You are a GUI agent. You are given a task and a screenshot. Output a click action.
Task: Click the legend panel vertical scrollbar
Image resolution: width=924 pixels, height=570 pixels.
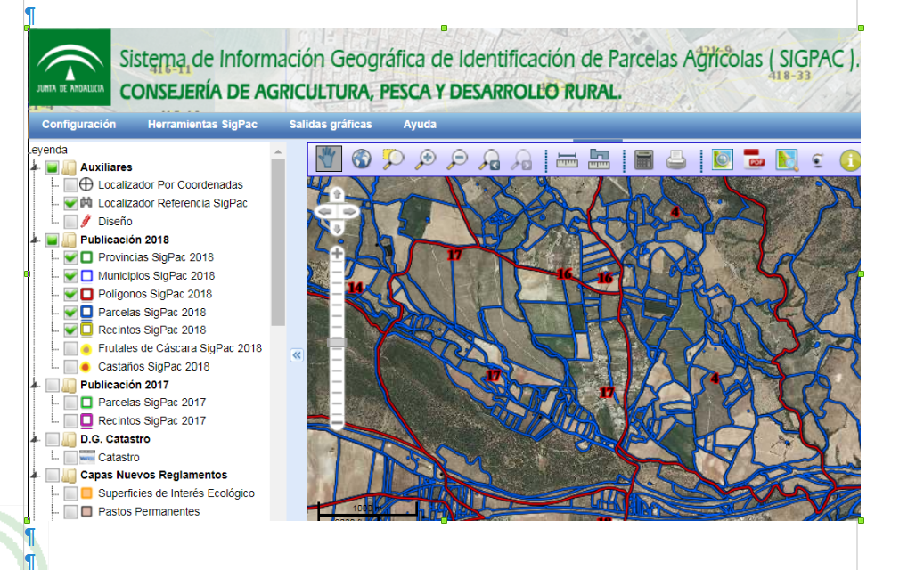[278, 240]
